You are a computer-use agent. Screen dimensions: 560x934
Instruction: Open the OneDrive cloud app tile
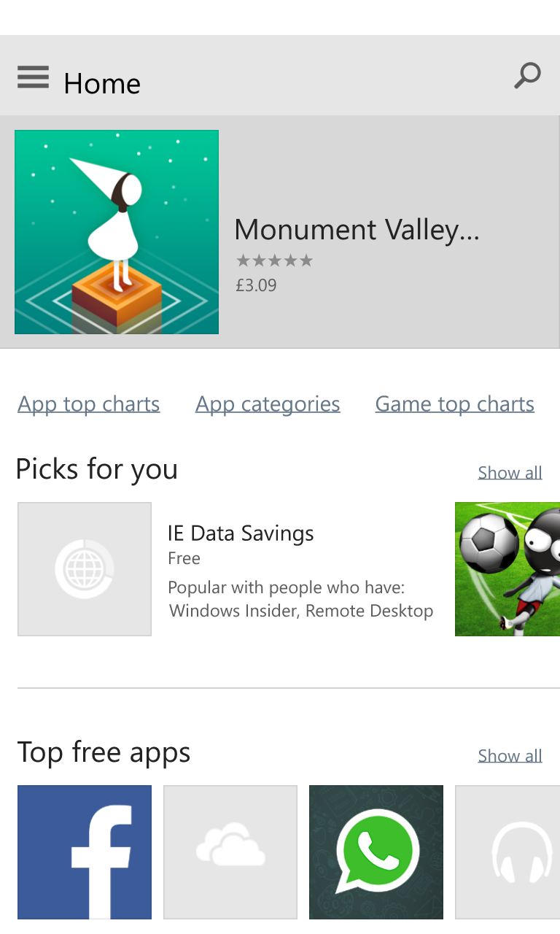[x=230, y=852]
